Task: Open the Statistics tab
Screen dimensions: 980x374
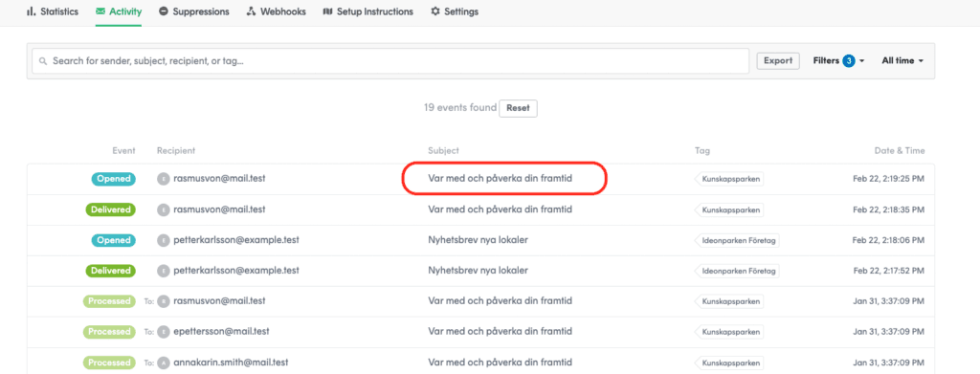Action: (x=53, y=11)
